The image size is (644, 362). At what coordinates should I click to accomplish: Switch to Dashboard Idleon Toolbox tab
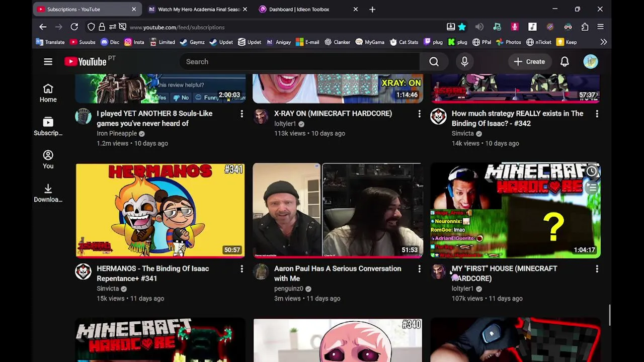click(309, 9)
